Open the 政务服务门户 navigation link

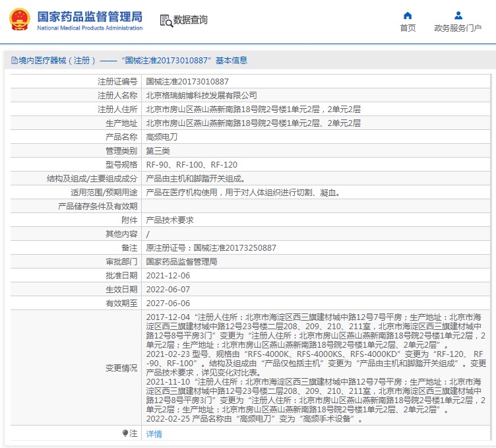[x=458, y=28]
